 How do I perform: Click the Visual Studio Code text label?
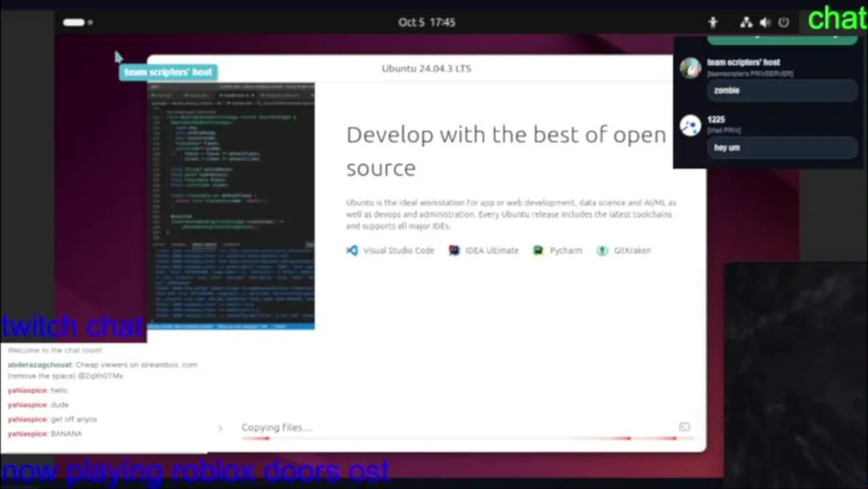[399, 250]
